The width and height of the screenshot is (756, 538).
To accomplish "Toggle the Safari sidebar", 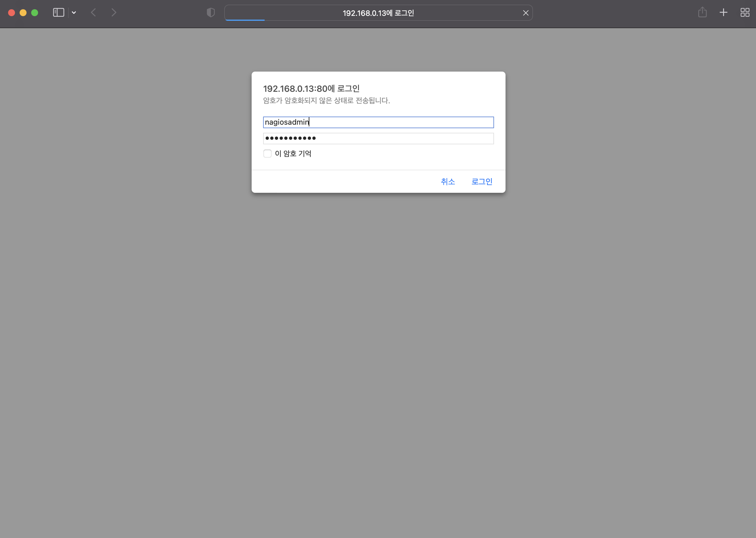I will pyautogui.click(x=58, y=13).
